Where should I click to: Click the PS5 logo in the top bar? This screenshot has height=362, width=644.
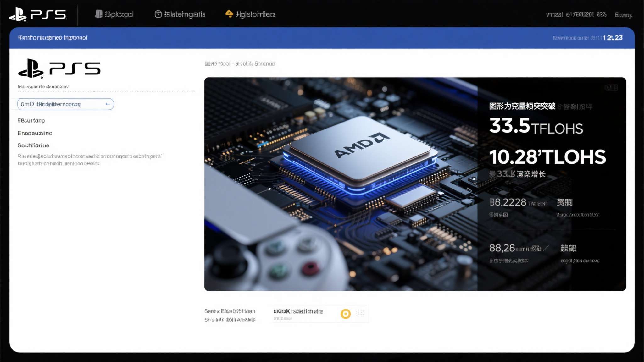coord(38,14)
